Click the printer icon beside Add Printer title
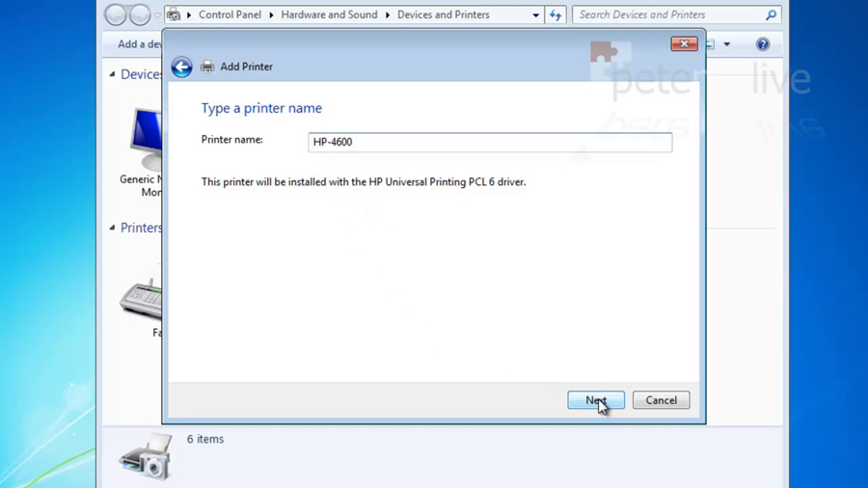Viewport: 868px width, 488px height. [207, 67]
